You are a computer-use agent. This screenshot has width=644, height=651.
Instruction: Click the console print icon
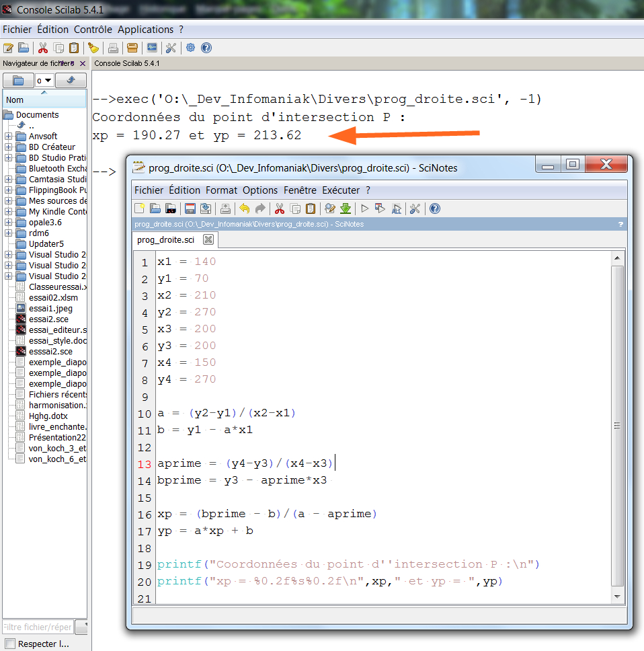tap(113, 48)
